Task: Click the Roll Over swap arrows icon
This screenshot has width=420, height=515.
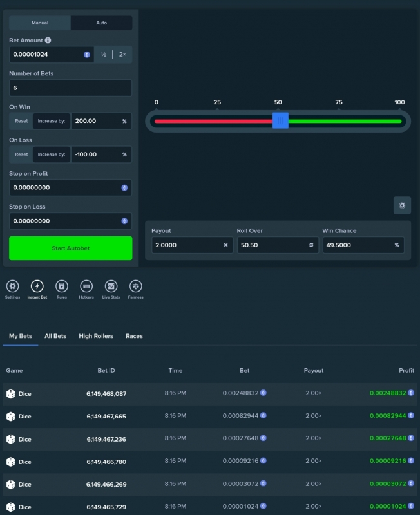Action: [x=311, y=245]
